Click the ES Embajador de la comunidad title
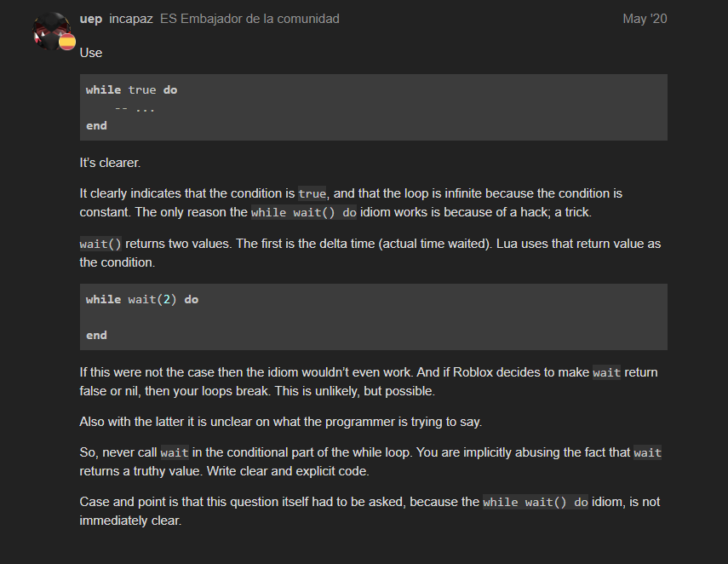 pyautogui.click(x=249, y=19)
